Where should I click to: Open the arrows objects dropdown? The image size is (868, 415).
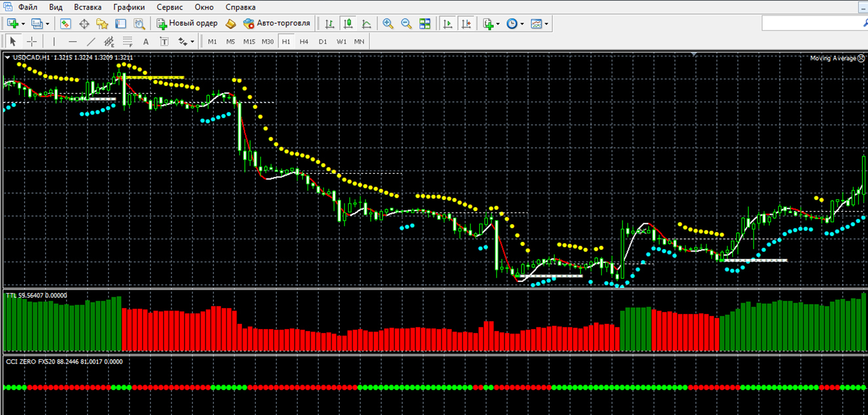(x=192, y=42)
